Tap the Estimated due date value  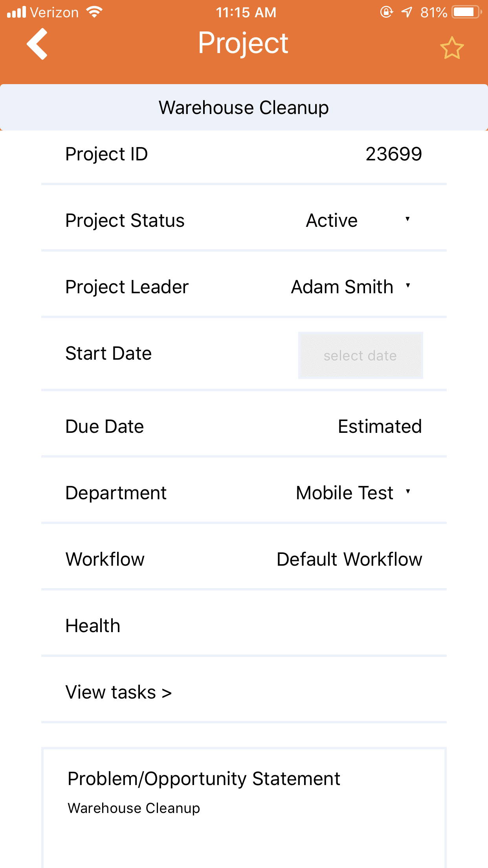click(380, 427)
